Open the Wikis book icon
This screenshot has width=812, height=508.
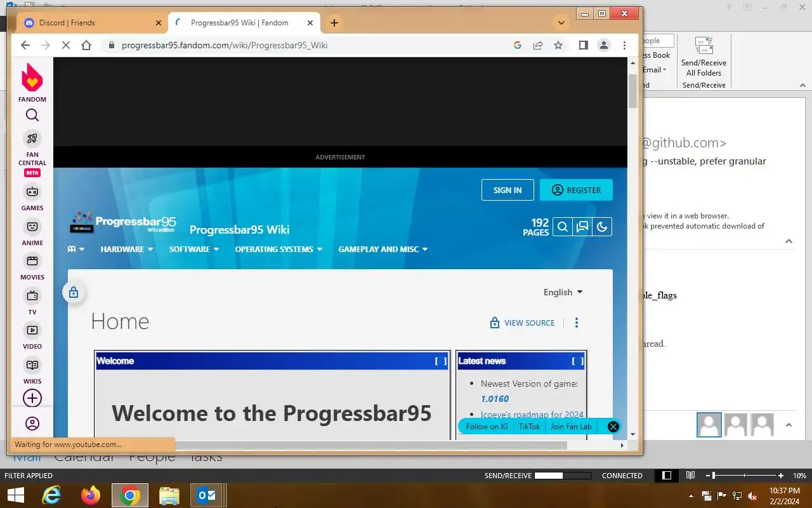[32, 364]
